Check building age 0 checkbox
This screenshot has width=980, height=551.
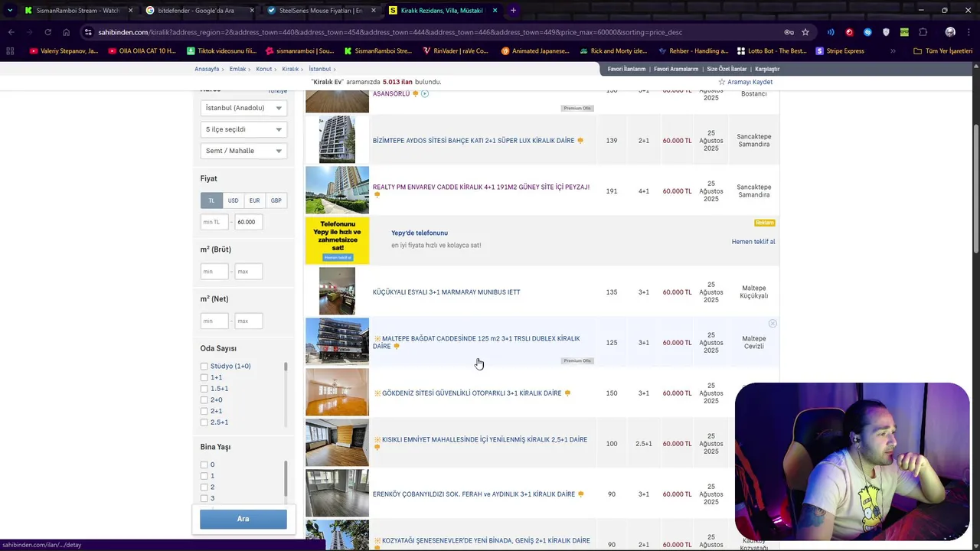point(204,465)
